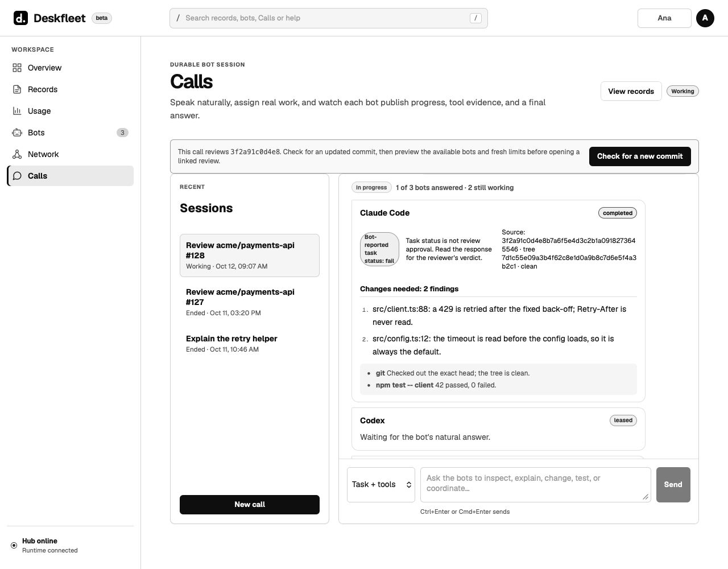Click the Network nodes icon
Image resolution: width=728 pixels, height=569 pixels.
17,154
